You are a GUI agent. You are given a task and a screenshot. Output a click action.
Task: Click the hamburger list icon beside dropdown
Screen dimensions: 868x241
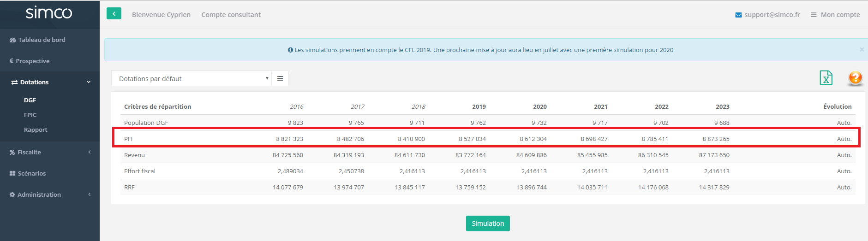click(280, 78)
